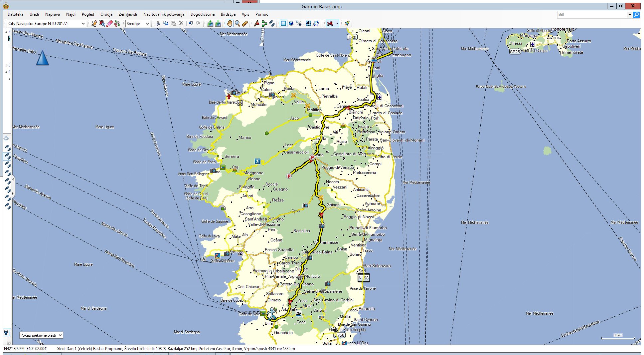Open the Načrtovalnik potovanja menu
The height and width of the screenshot is (355, 644).
coord(164,14)
